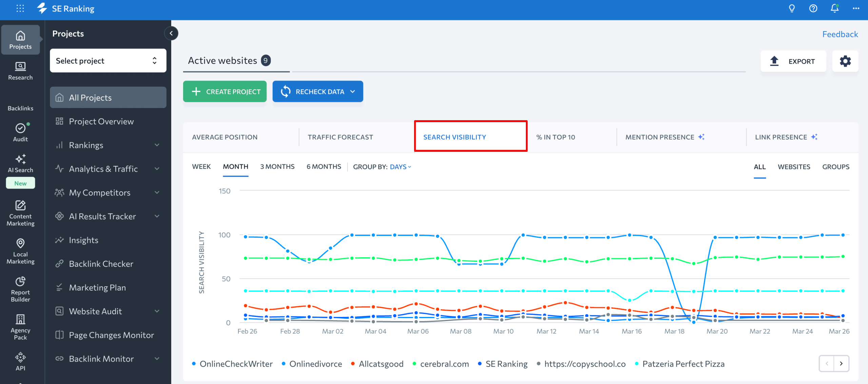Open the notifications bell
This screenshot has height=384, width=868.
pyautogui.click(x=834, y=8)
